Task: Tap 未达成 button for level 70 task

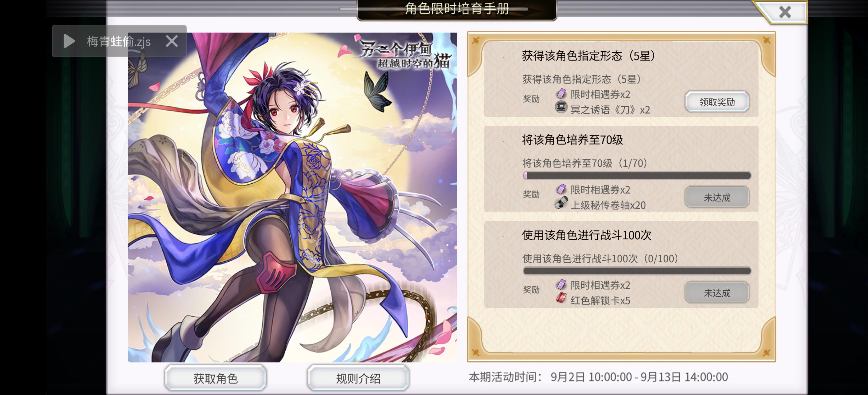Action: tap(717, 197)
